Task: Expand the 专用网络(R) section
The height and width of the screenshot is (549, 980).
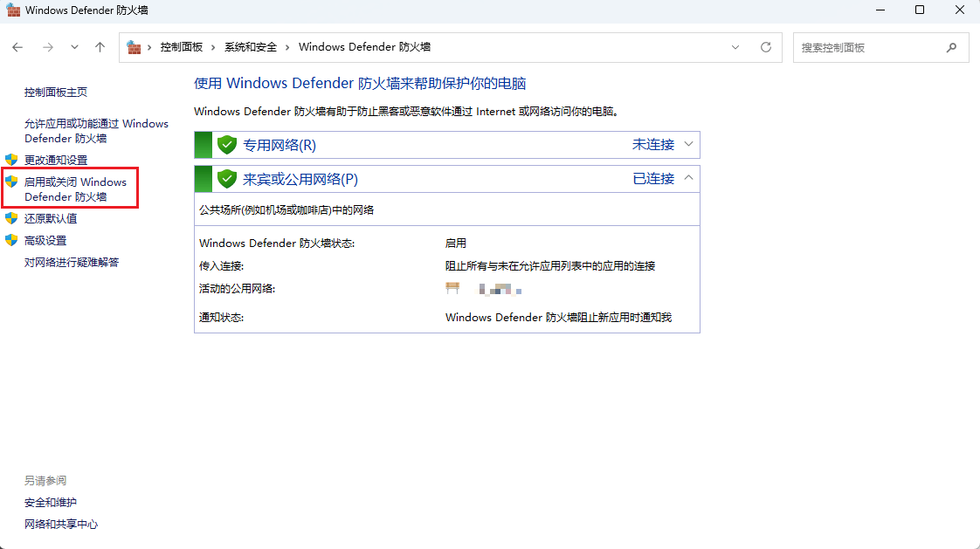Action: (689, 144)
